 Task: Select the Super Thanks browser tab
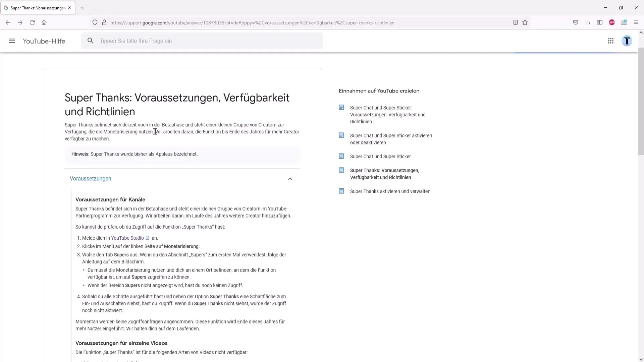click(38, 8)
